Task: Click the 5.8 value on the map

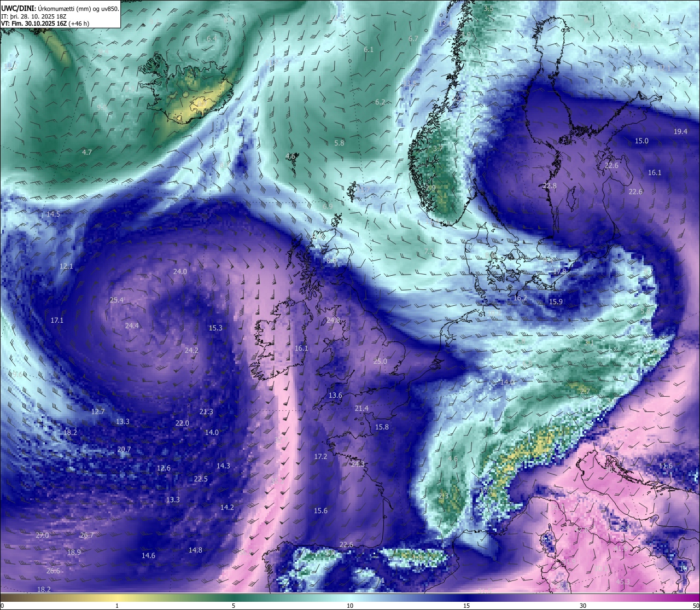Action: click(339, 143)
